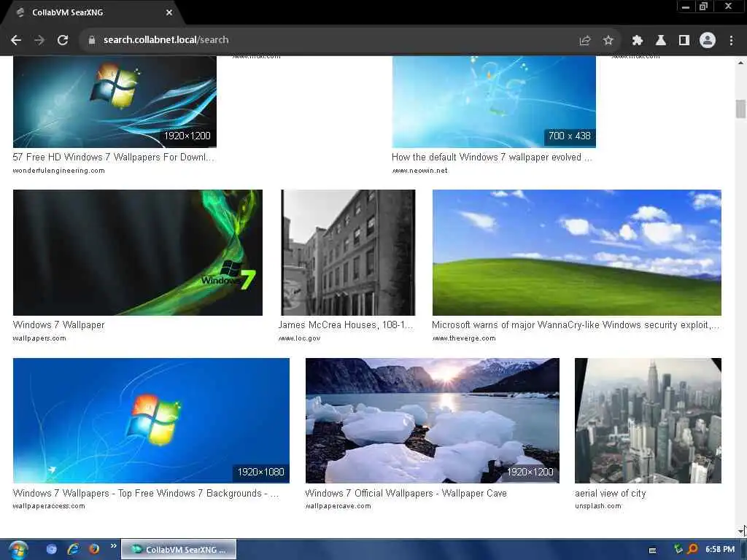Click the scrollbar down arrow
This screenshot has height=560, width=747.
pos(740,531)
